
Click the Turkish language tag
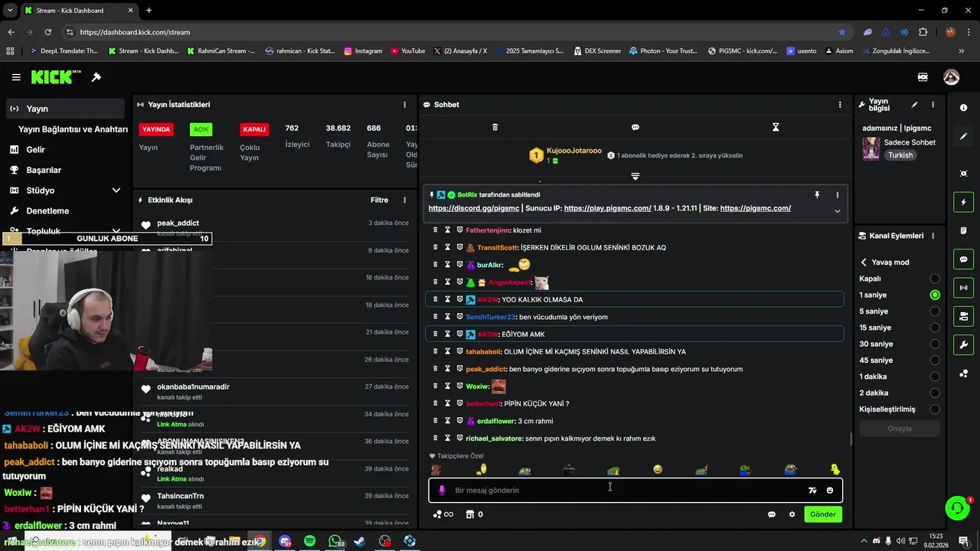pyautogui.click(x=900, y=155)
